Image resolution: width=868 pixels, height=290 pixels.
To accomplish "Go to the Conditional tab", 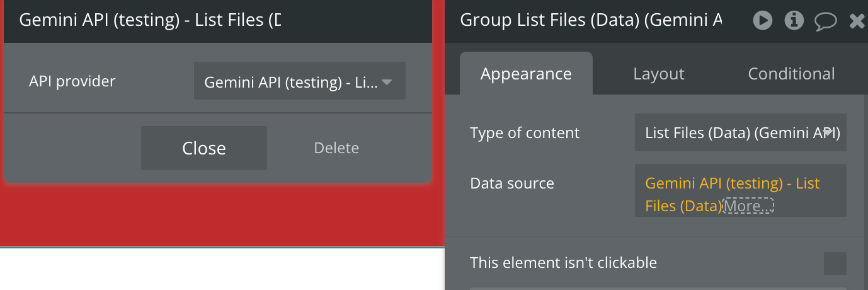I will point(791,74).
